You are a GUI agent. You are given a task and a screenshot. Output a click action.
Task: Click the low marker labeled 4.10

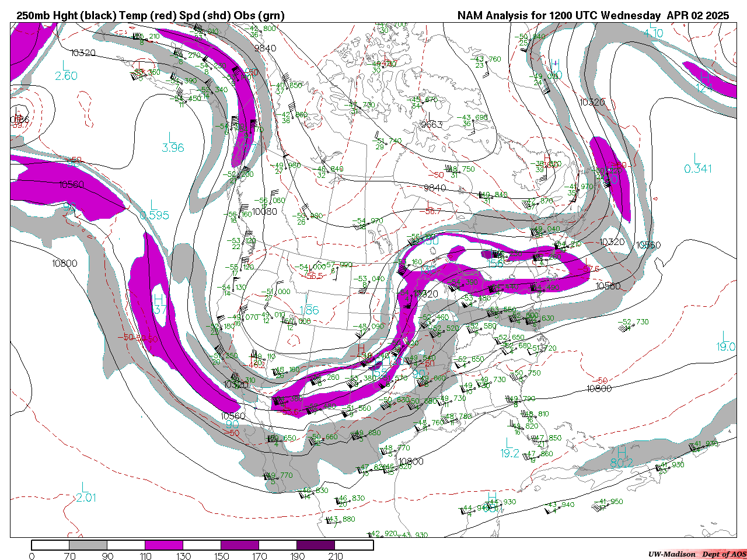(x=653, y=29)
